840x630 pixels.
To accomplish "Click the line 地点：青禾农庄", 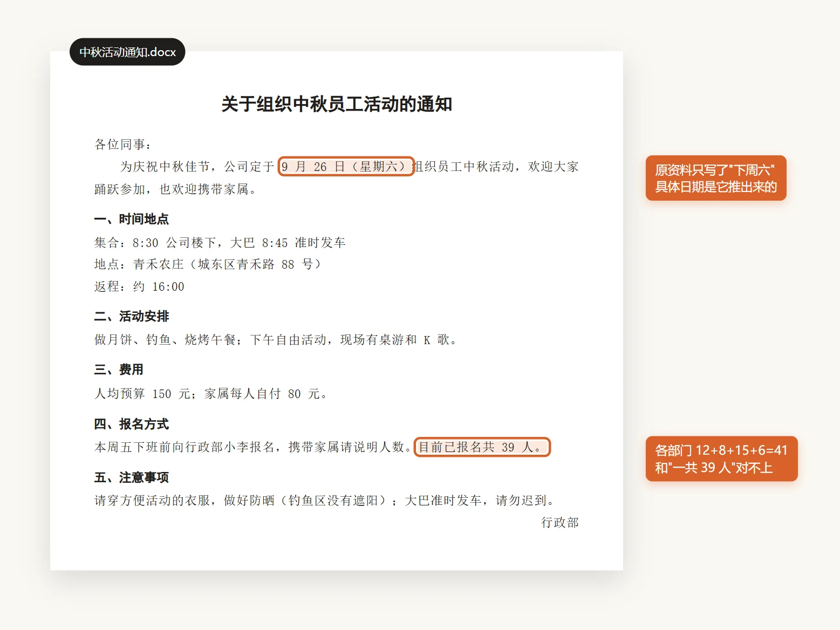I will tap(208, 264).
